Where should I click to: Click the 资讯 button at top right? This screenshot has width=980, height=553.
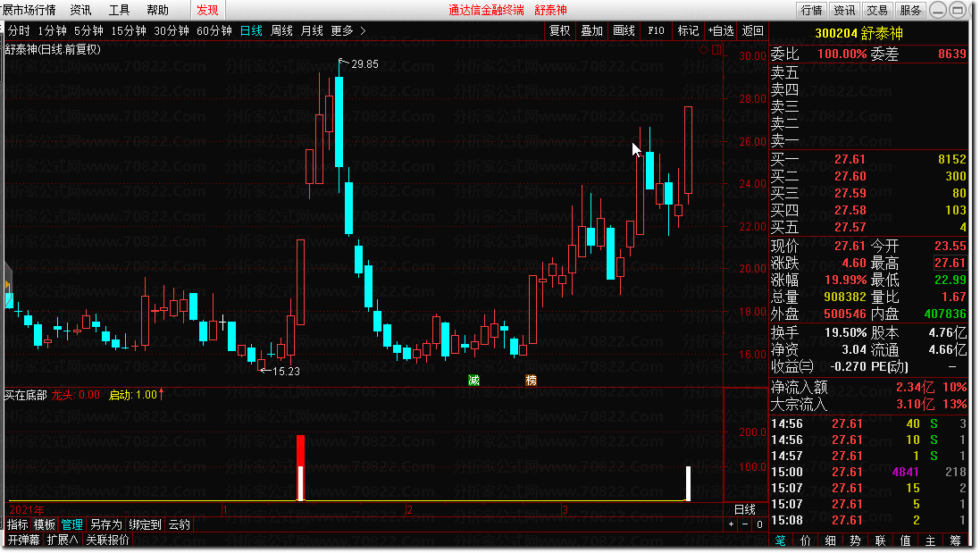844,10
